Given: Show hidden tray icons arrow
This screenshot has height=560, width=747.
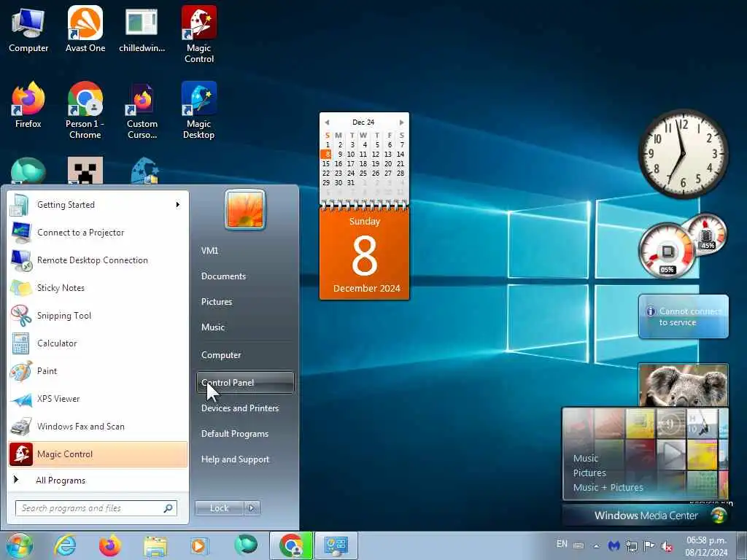Looking at the screenshot, I should tap(596, 545).
